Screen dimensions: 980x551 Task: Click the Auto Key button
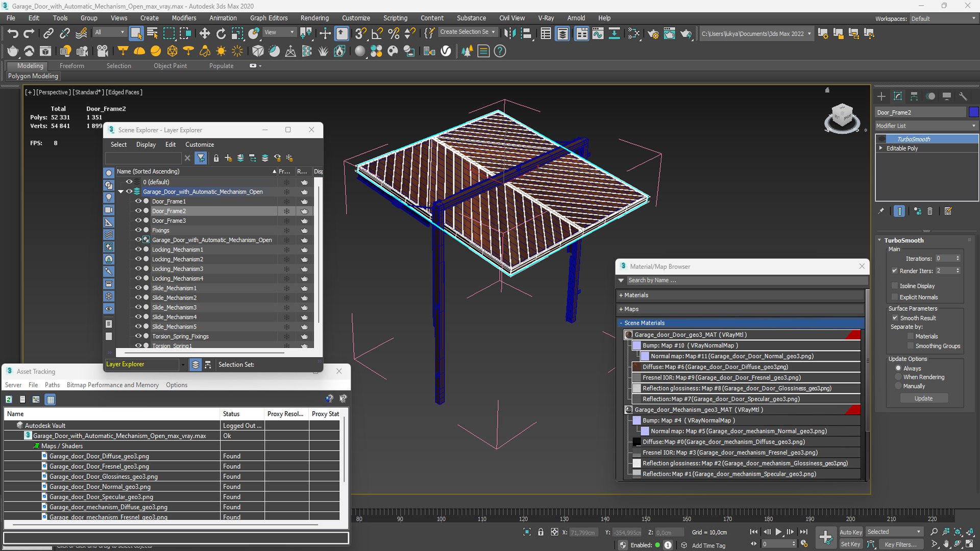850,532
